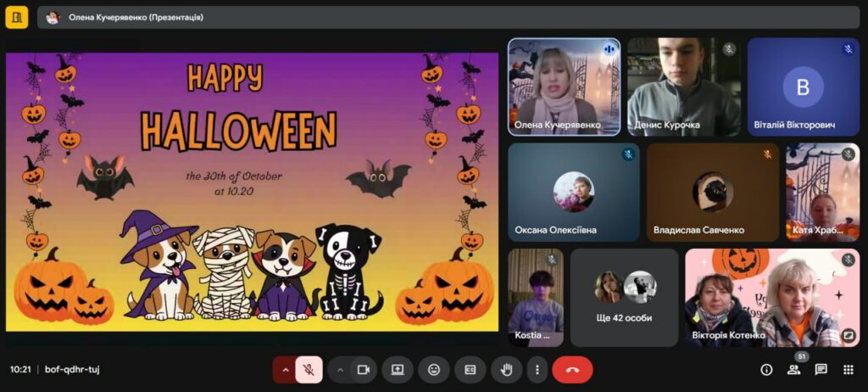Open meeting details info icon
The image size is (868, 392).
coord(766,370)
